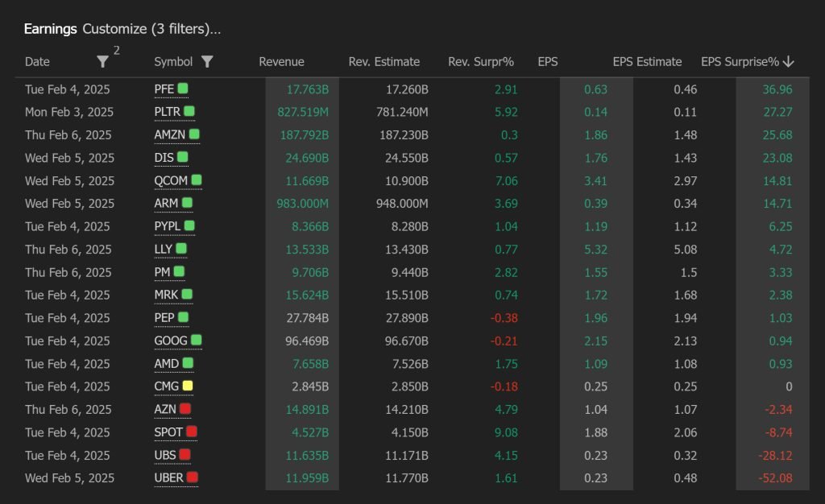Sort by the EPS column header
The width and height of the screenshot is (825, 504).
(548, 62)
